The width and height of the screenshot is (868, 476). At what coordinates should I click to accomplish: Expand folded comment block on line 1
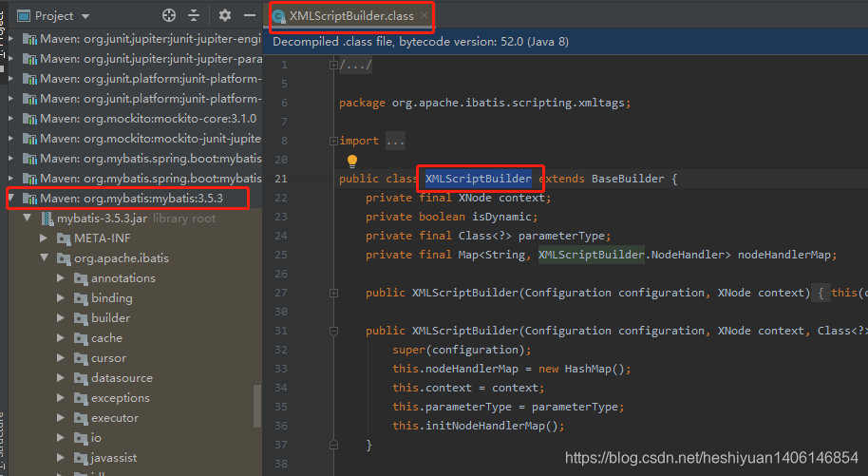(x=333, y=65)
